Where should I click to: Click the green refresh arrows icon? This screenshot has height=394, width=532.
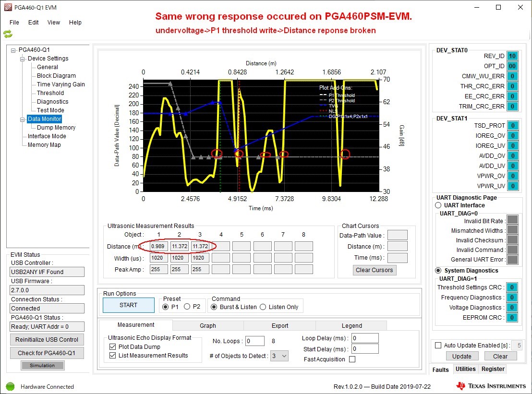8,34
